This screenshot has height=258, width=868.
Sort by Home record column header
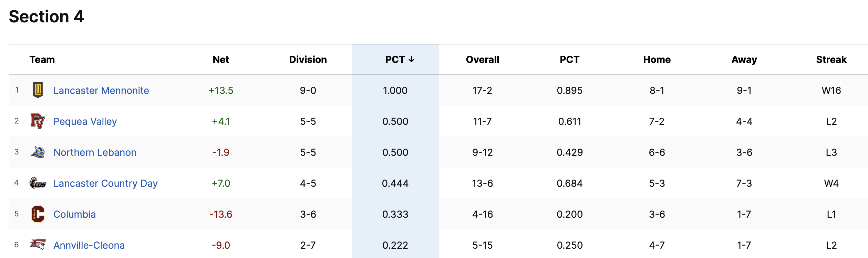657,60
